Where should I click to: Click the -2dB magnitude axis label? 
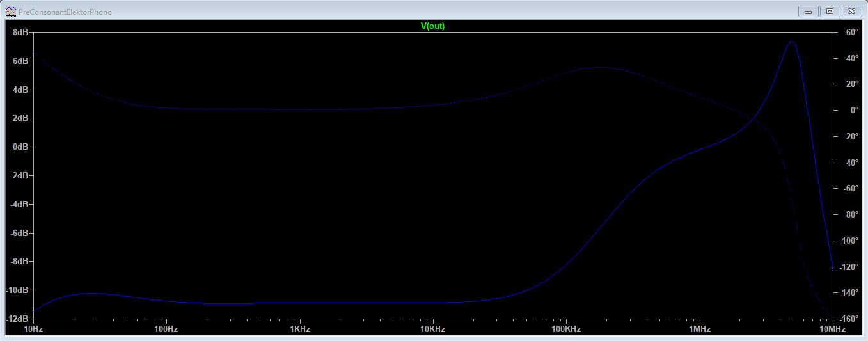pyautogui.click(x=19, y=176)
